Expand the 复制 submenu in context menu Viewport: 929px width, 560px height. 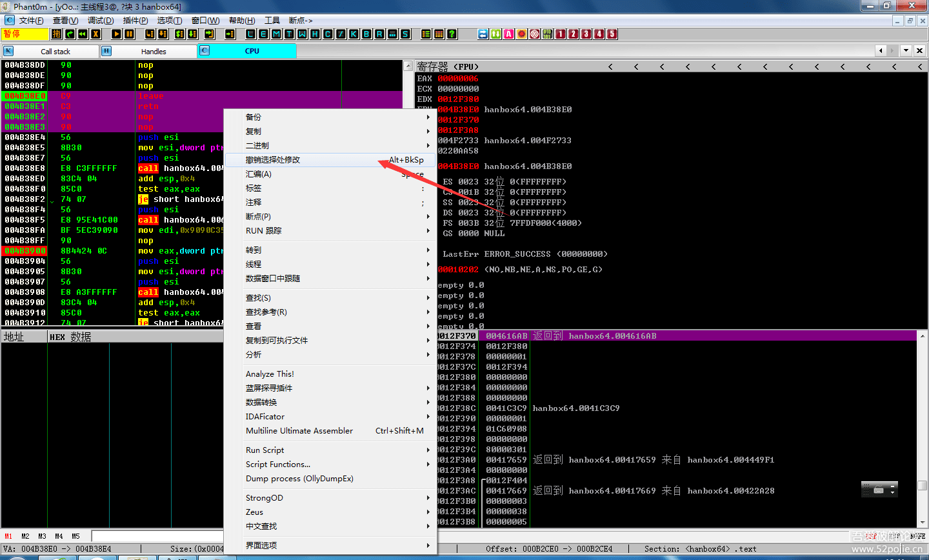[x=330, y=132]
